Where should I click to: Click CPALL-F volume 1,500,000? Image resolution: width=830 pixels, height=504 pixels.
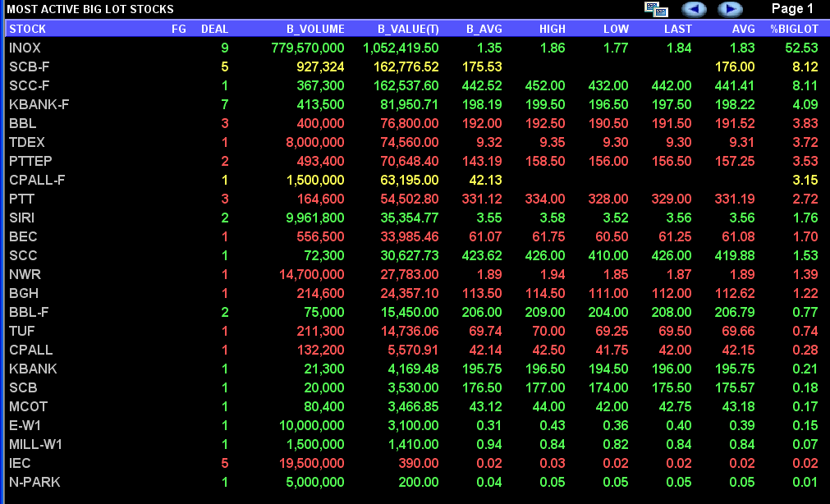point(315,180)
